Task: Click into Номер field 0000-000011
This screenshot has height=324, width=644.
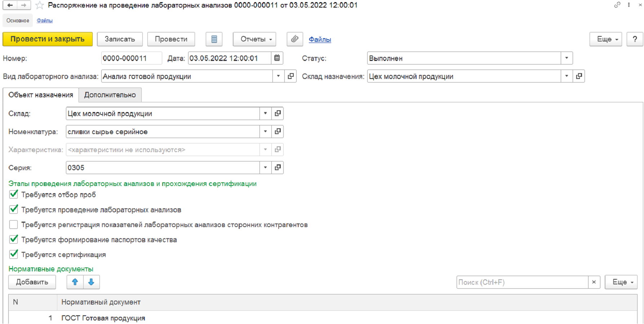Action: click(132, 58)
